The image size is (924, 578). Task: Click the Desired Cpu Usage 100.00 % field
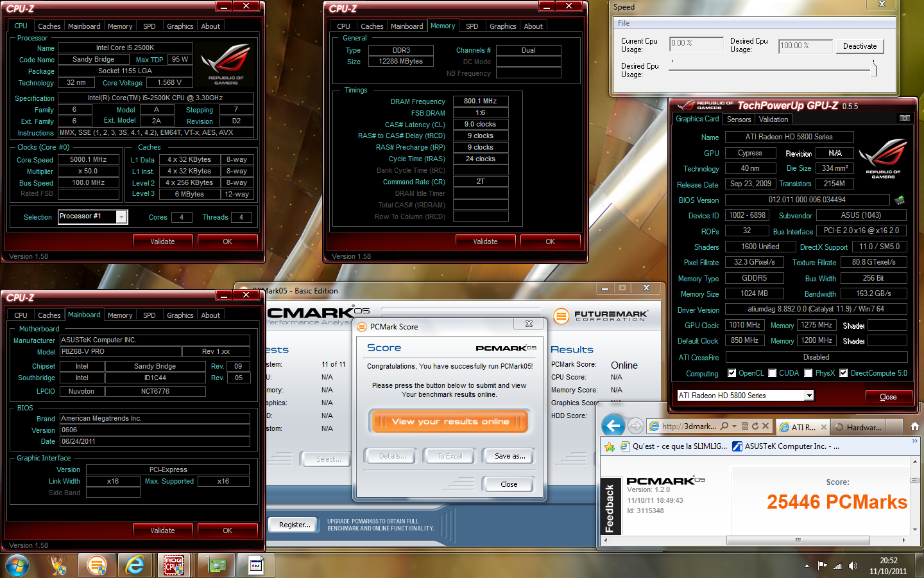tap(806, 46)
